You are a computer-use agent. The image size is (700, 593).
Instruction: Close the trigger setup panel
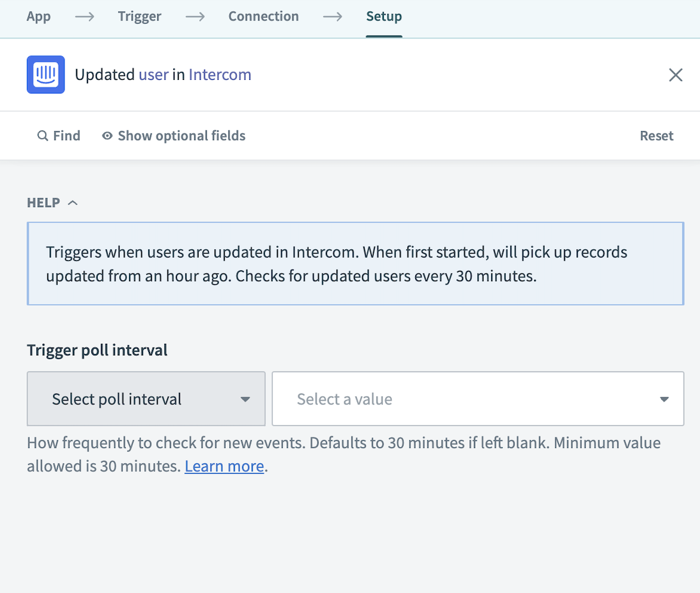pyautogui.click(x=675, y=75)
